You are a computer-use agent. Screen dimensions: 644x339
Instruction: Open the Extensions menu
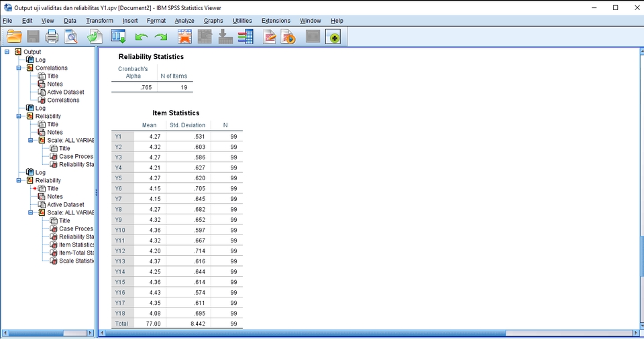(x=276, y=21)
